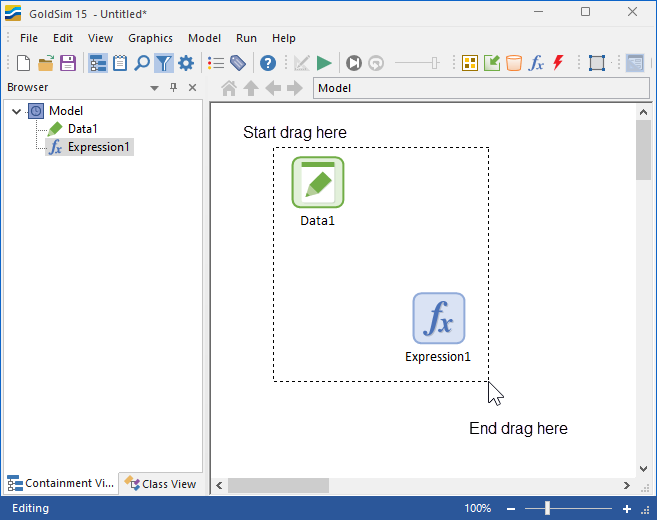Open help with question mark icon
This screenshot has width=657, height=520.
click(x=268, y=63)
